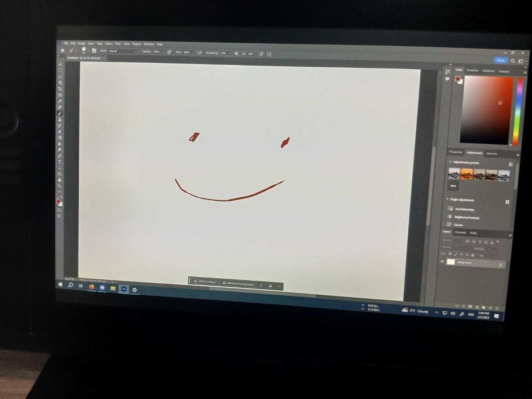Select the Move tool in the toolbar
The height and width of the screenshot is (399, 532).
tap(60, 64)
